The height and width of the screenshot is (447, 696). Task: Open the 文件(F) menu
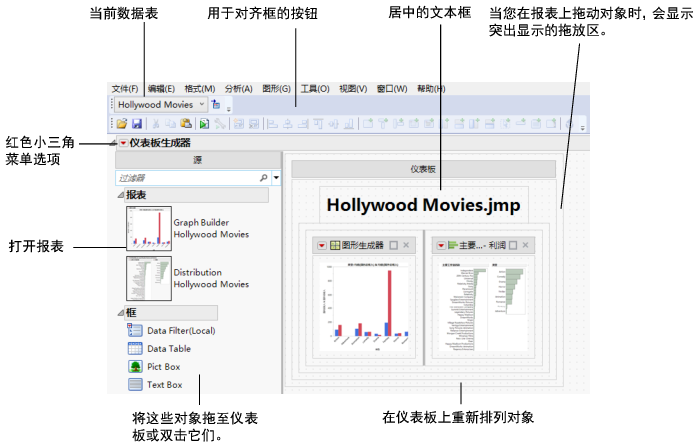[125, 88]
